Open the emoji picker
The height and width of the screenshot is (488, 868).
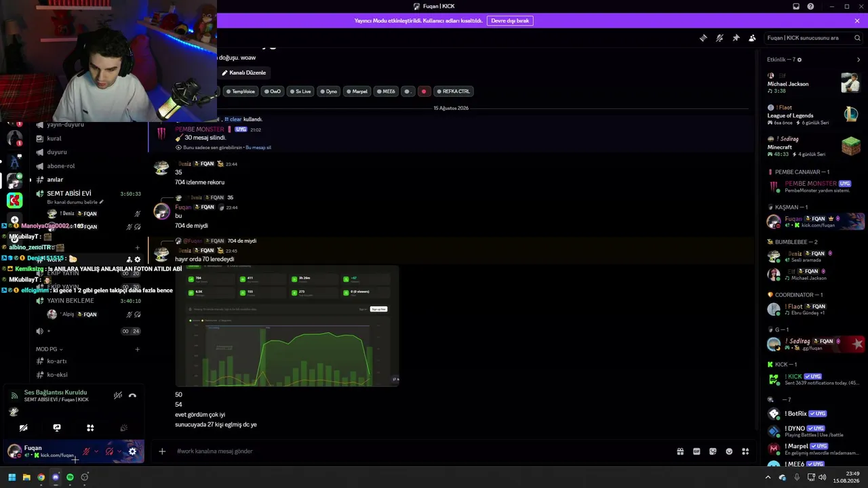(729, 451)
